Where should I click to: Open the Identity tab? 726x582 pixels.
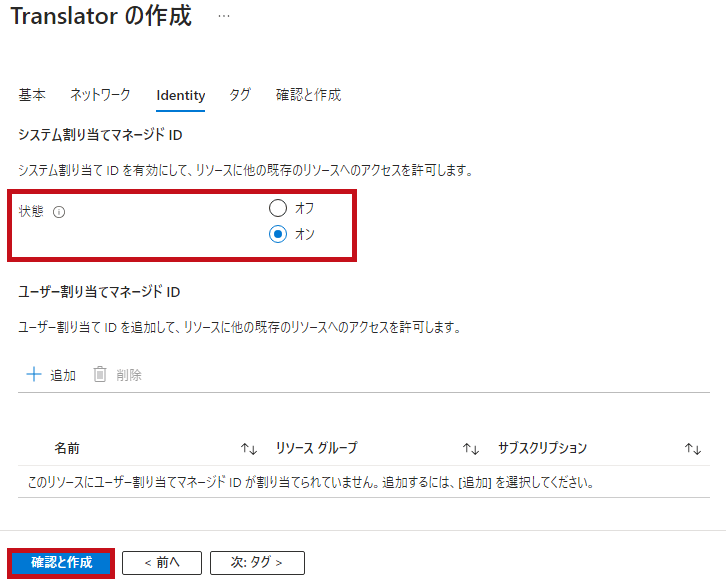click(x=181, y=95)
